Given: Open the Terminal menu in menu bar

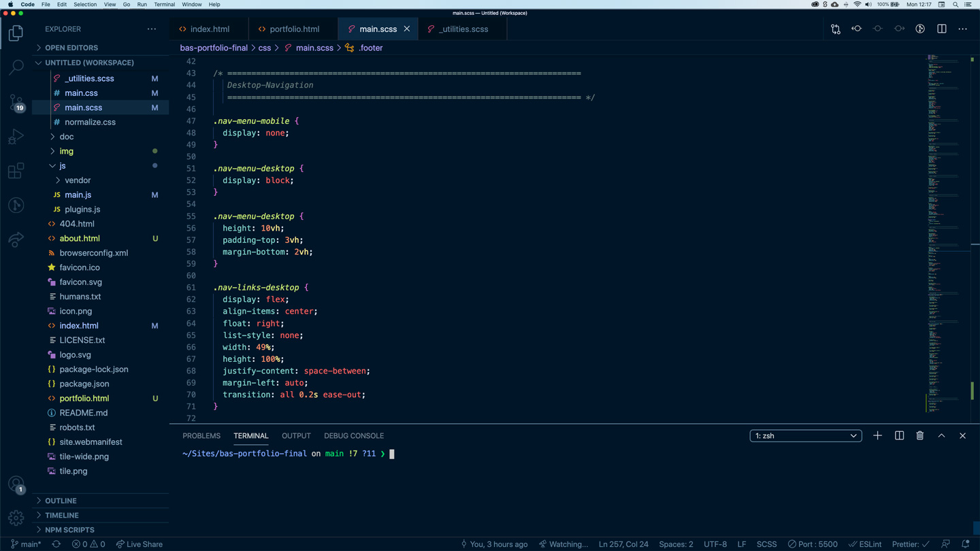Looking at the screenshot, I should [x=164, y=4].
